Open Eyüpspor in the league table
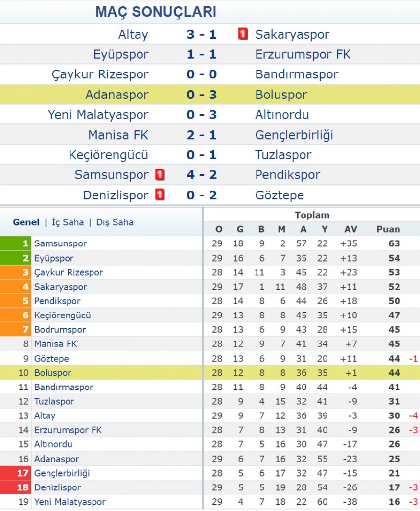Screen dimensions: 420x511 54,258
